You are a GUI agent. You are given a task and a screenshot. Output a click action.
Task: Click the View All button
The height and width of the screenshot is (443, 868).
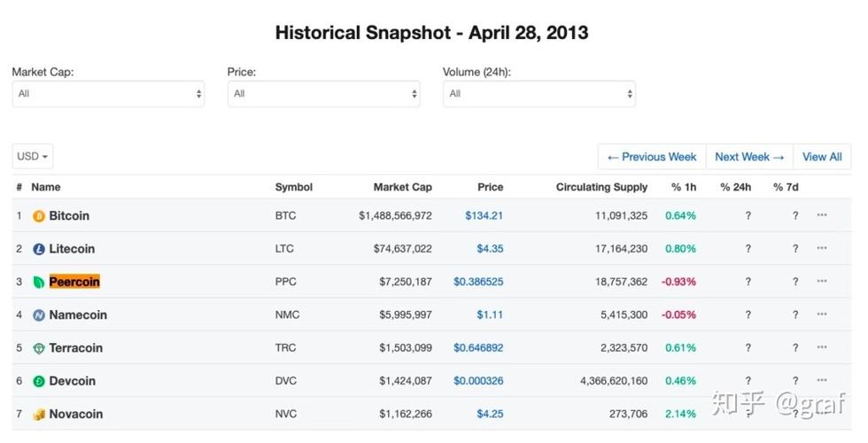[x=822, y=157]
